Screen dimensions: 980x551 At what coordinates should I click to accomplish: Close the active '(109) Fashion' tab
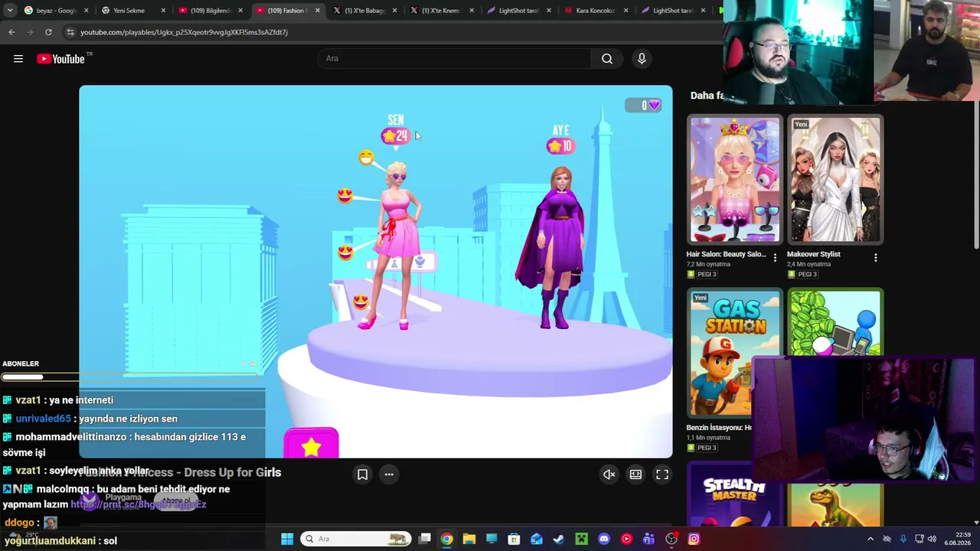[317, 11]
